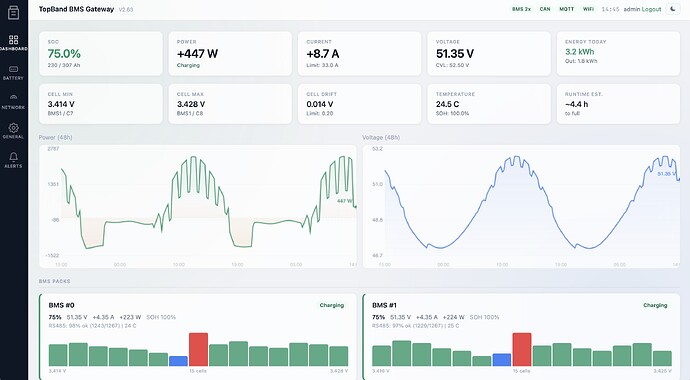
Task: Click the 14:45 clock in header
Action: point(610,9)
